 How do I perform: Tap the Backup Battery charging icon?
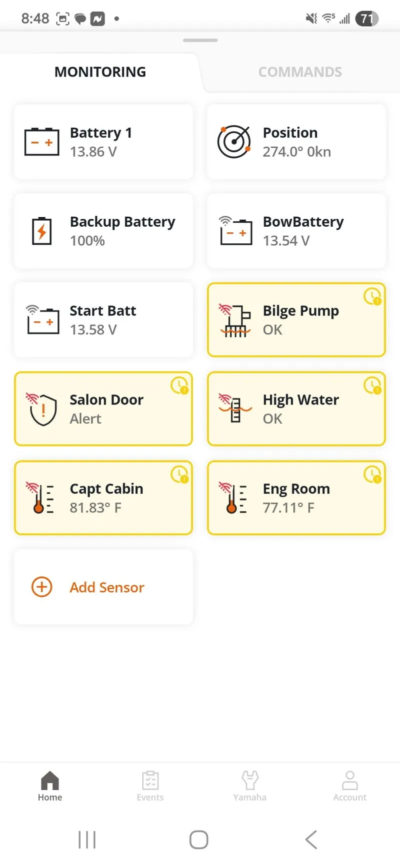point(42,231)
